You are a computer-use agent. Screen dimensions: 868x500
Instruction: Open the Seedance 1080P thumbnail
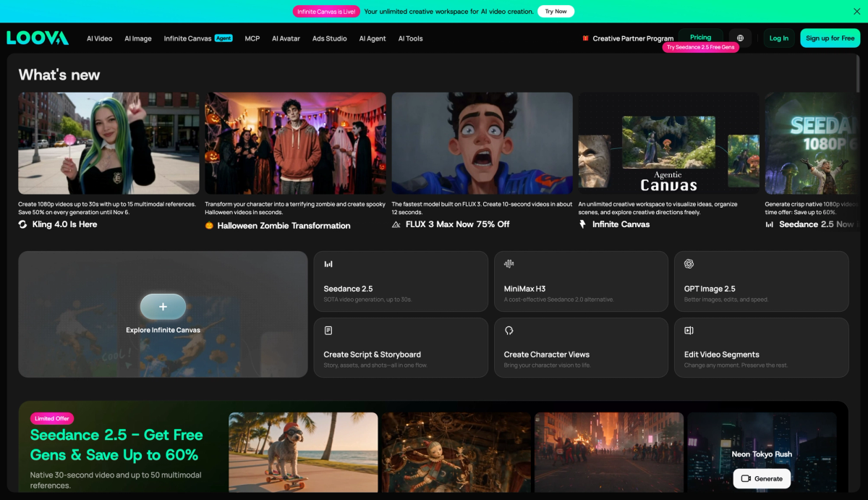810,143
